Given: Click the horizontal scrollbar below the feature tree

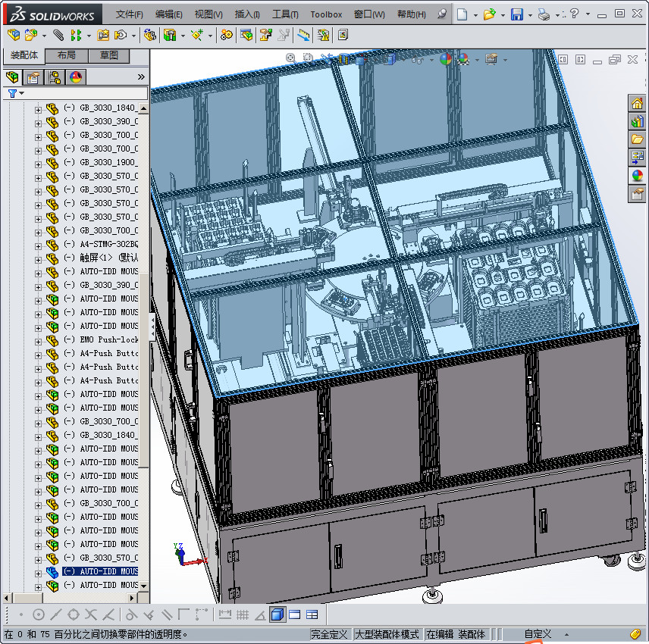Looking at the screenshot, I should point(76,599).
